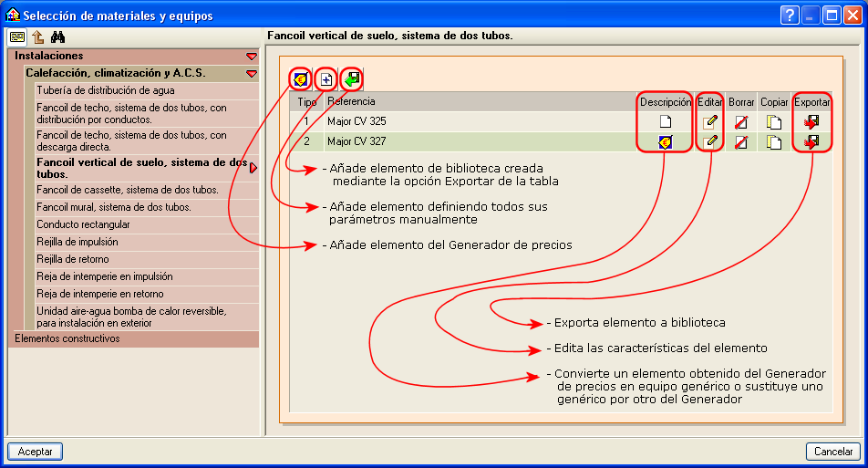The image size is (868, 468).
Task: Select Fancoil de techo con descarga directa
Action: click(148, 140)
